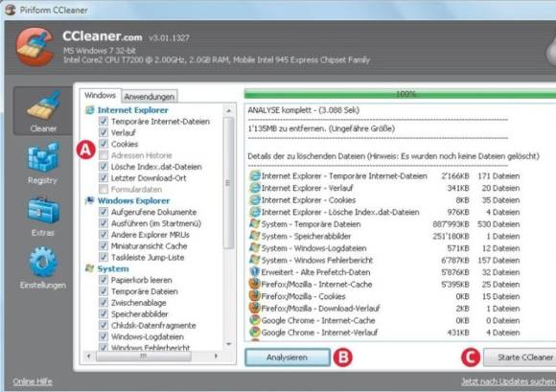Open the Einstellungen gear icon

click(43, 263)
